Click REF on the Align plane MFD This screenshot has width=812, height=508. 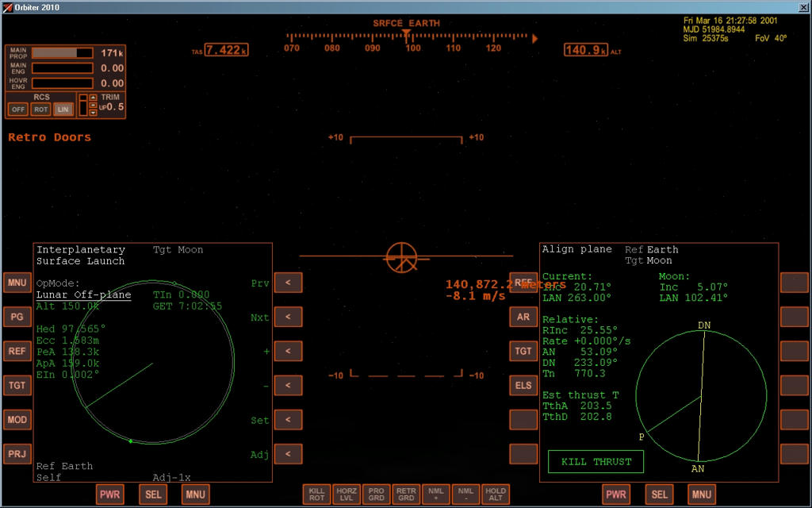tap(523, 283)
